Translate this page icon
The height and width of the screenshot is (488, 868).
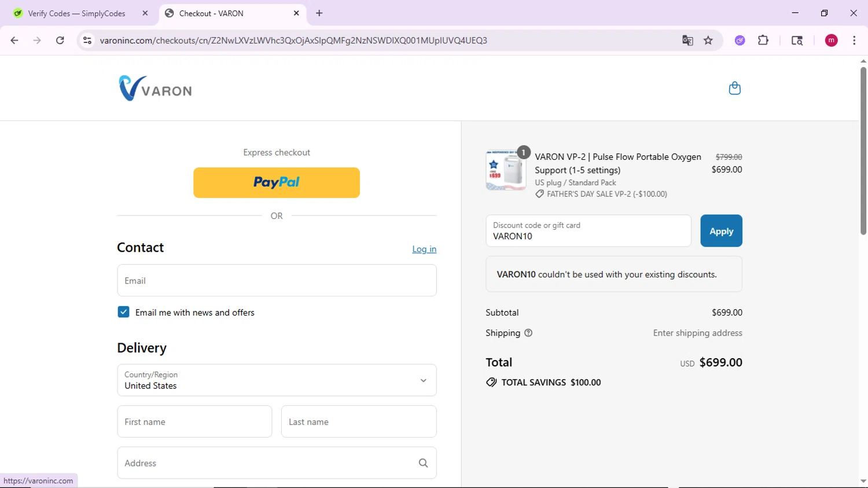687,41
